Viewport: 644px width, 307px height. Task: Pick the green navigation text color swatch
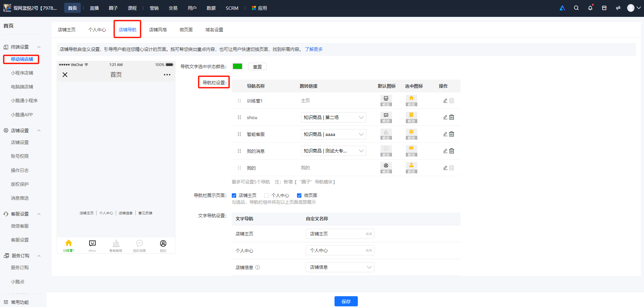click(238, 66)
